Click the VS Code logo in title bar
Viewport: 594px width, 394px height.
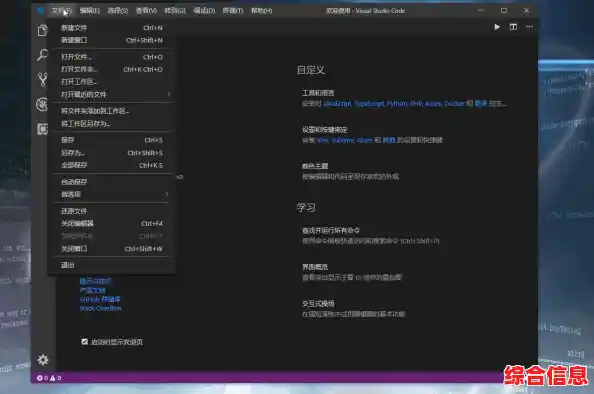pyautogui.click(x=40, y=10)
